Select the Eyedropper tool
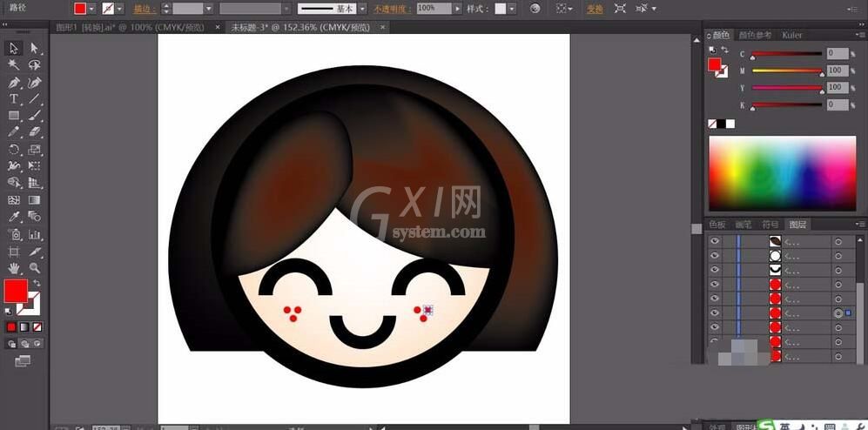 pyautogui.click(x=14, y=217)
